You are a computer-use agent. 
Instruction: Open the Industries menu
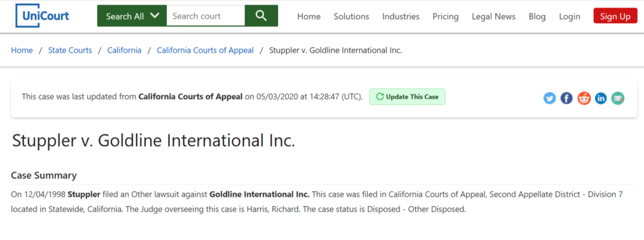[401, 16]
